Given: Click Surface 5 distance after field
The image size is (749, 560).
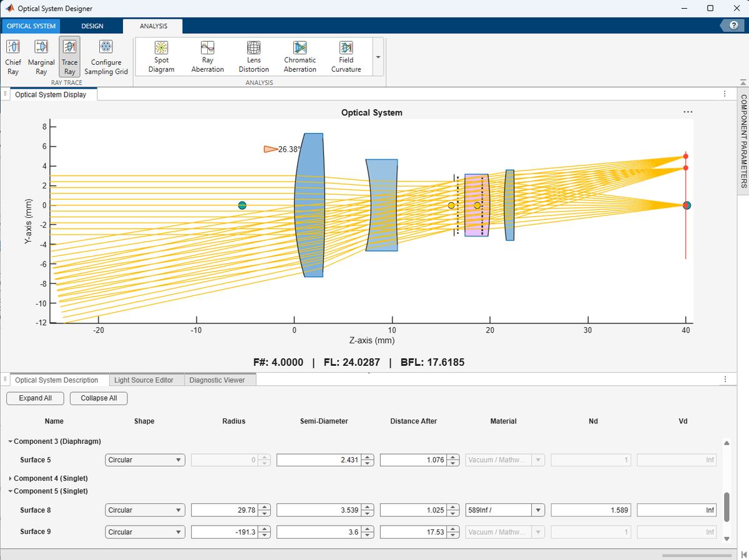Looking at the screenshot, I should pos(413,460).
